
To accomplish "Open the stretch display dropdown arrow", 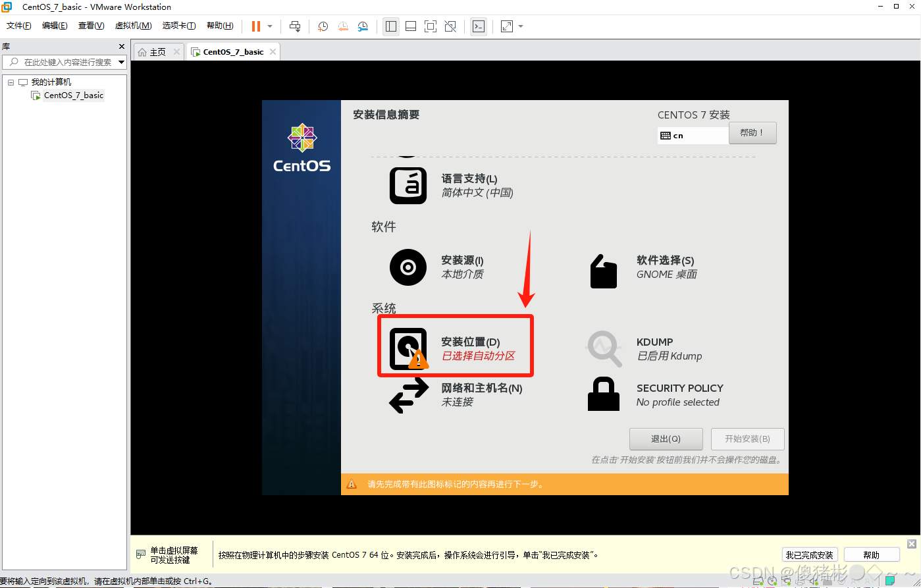I will point(521,26).
